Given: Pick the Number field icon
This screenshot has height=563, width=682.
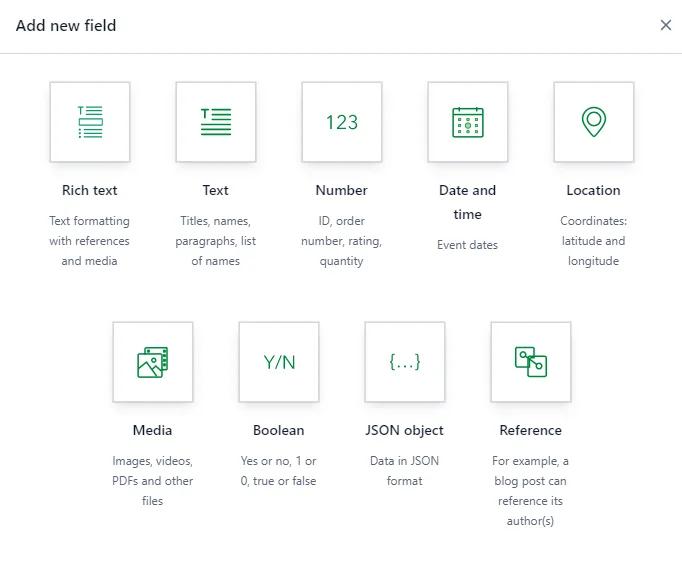Looking at the screenshot, I should click(x=342, y=122).
